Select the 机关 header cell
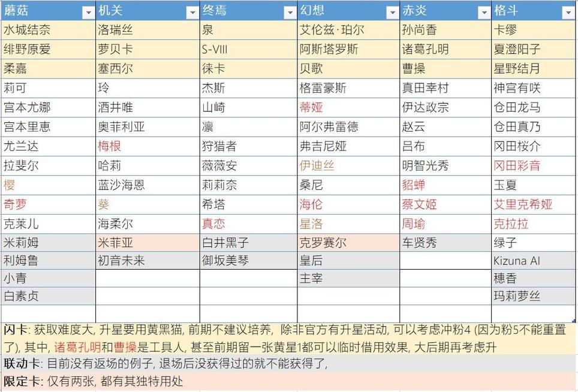Image resolution: width=578 pixels, height=392 pixels. click(x=147, y=10)
